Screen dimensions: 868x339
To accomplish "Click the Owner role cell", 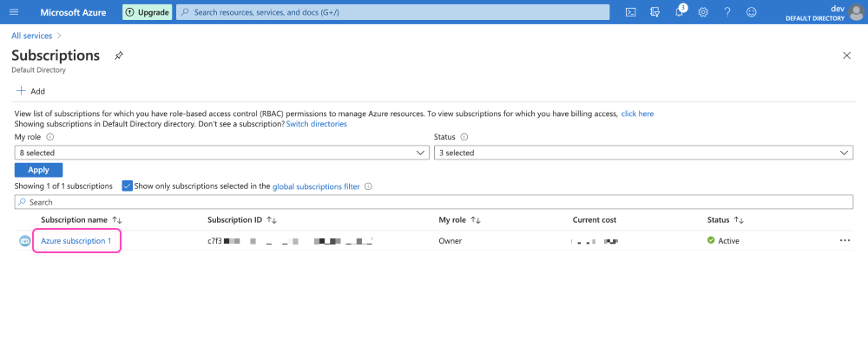I will coord(450,241).
